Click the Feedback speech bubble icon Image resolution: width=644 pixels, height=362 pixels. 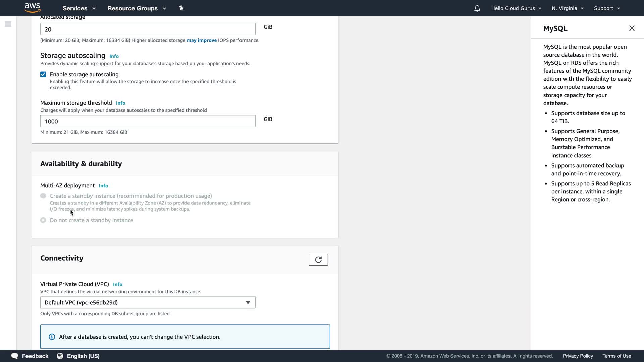click(15, 356)
